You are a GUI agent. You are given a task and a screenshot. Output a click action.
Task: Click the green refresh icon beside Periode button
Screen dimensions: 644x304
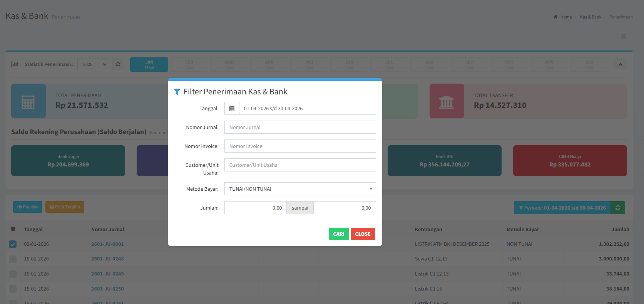click(617, 208)
